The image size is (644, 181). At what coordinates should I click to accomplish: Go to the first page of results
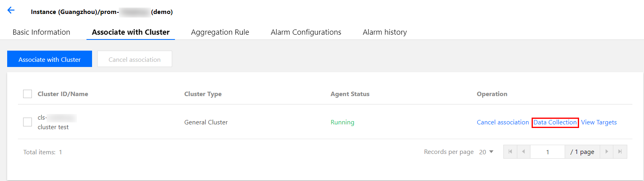click(x=510, y=152)
